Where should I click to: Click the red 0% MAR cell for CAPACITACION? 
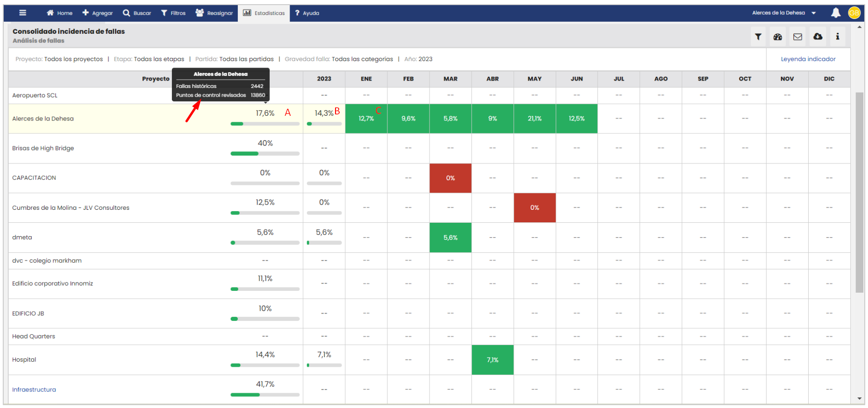[x=450, y=178]
